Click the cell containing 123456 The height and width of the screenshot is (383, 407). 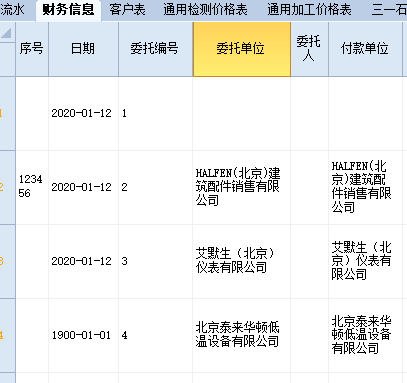(32, 187)
